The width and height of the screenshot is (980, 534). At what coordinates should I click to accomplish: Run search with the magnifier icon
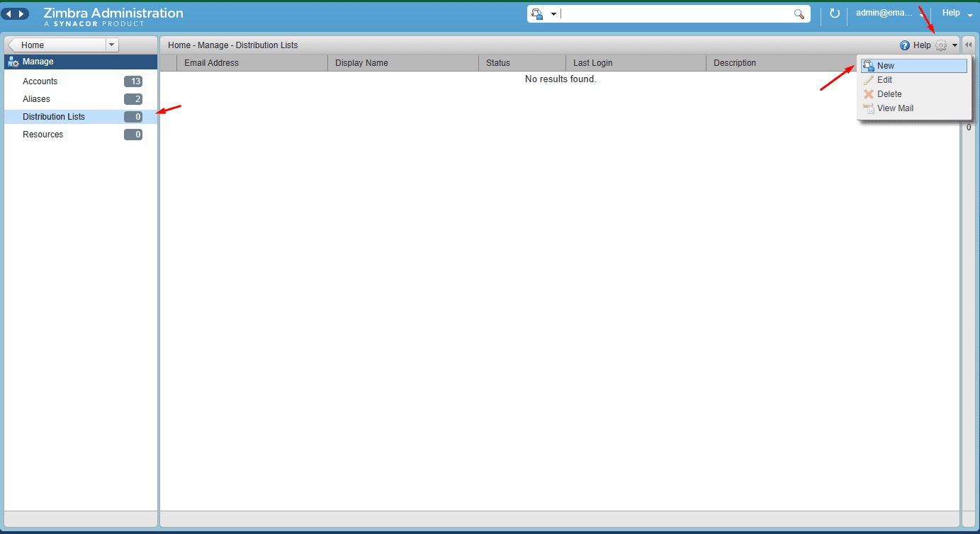point(799,14)
